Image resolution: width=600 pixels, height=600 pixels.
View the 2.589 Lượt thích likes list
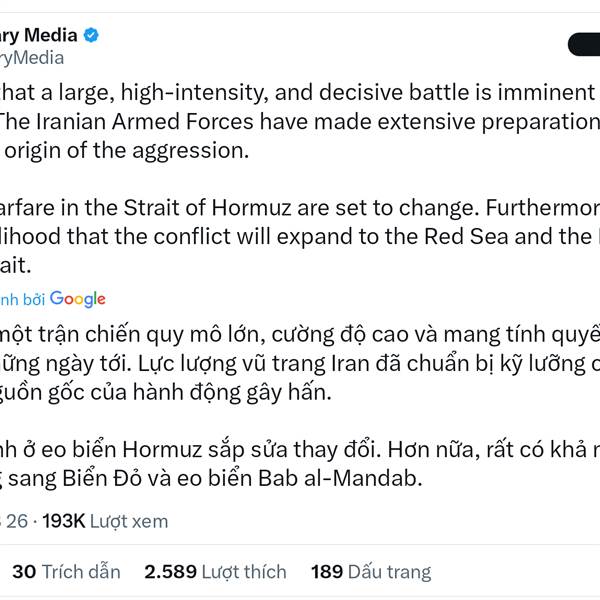point(215,572)
